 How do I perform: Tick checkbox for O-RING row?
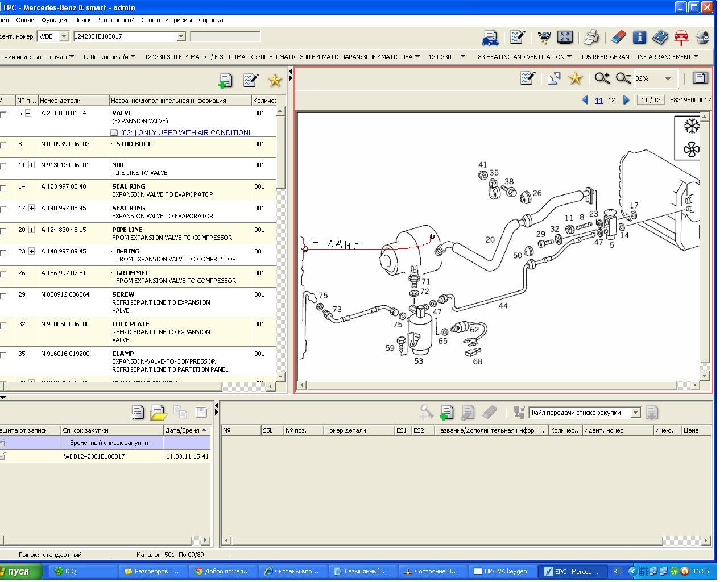3,252
